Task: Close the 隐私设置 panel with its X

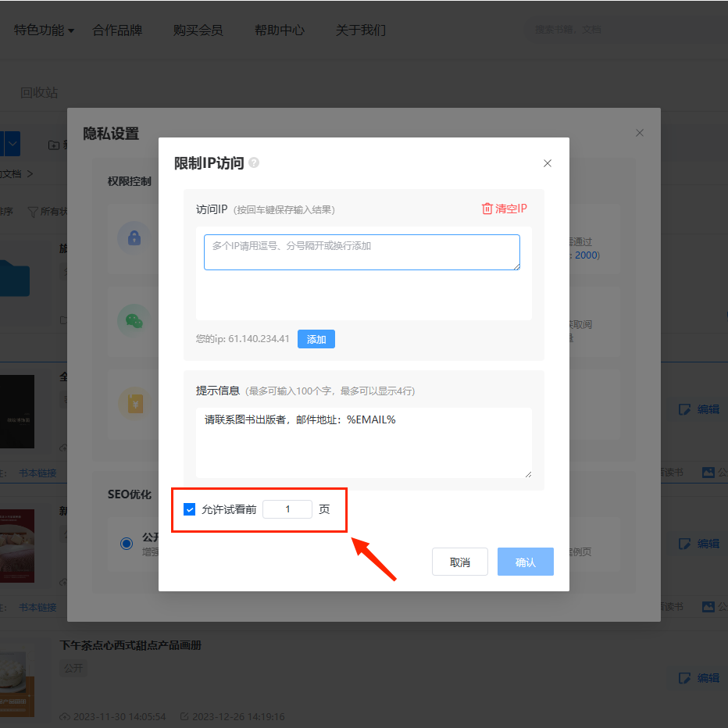Action: pos(640,133)
